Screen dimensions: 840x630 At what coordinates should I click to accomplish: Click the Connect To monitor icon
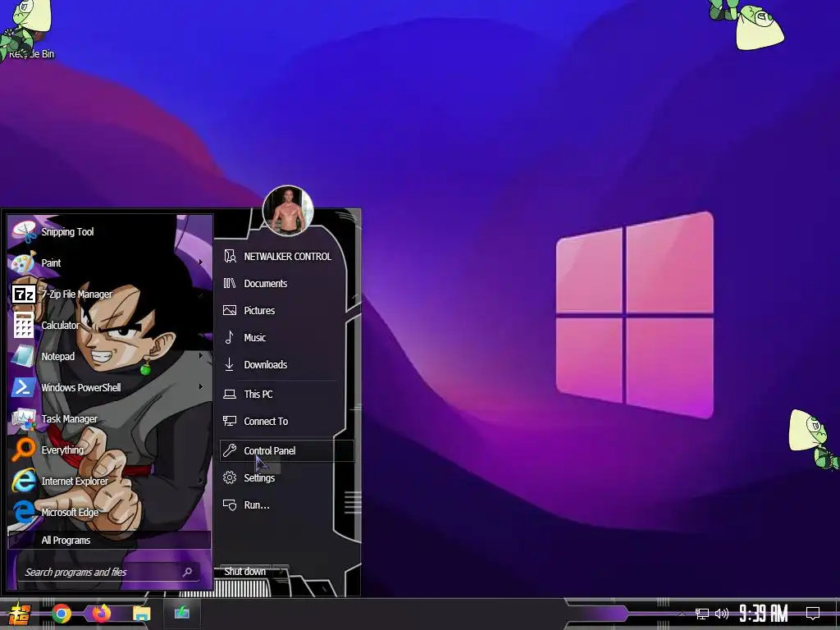(230, 421)
